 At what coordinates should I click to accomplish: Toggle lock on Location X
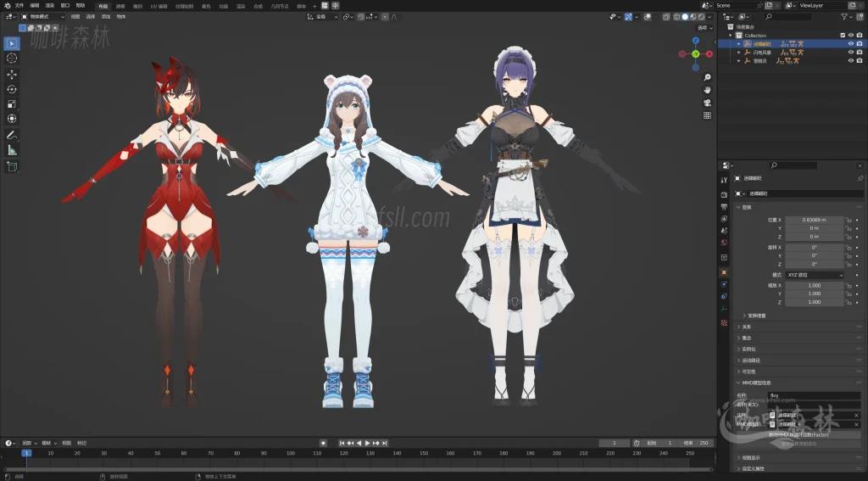point(848,220)
